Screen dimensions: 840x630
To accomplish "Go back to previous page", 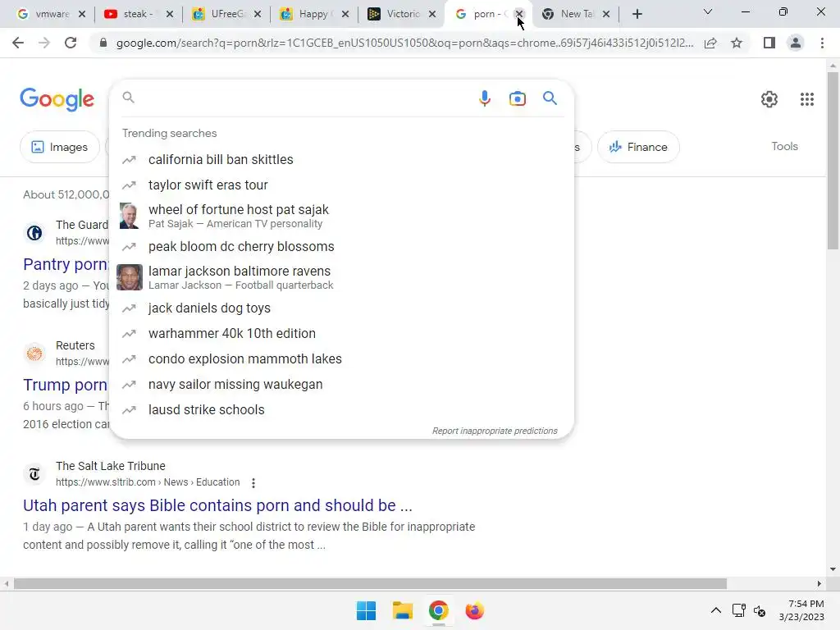I will 18,43.
